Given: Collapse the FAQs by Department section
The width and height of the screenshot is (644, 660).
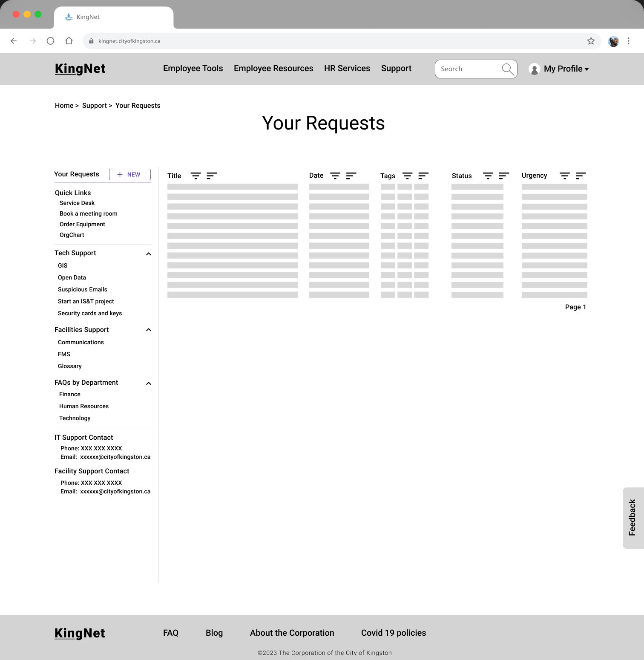Looking at the screenshot, I should 149,383.
